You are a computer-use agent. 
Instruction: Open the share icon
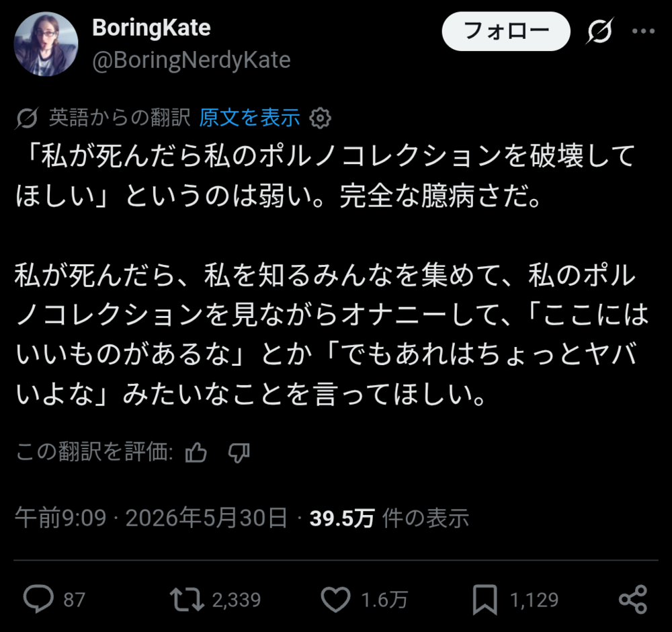[x=632, y=600]
